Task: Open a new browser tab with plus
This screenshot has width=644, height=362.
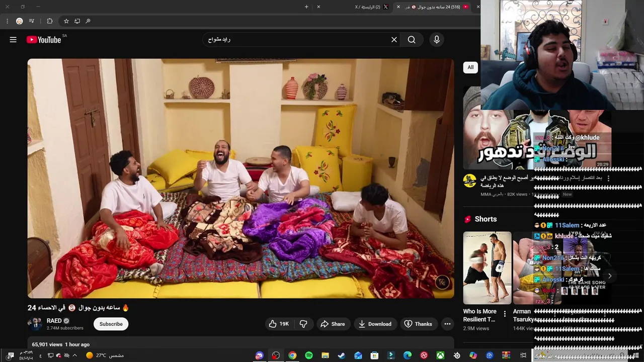Action: pyautogui.click(x=306, y=7)
